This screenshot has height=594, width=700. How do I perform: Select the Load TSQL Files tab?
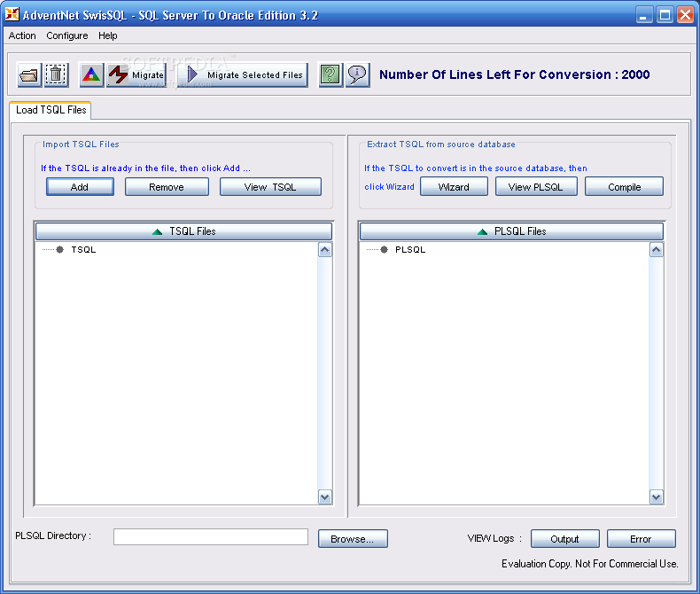(51, 110)
